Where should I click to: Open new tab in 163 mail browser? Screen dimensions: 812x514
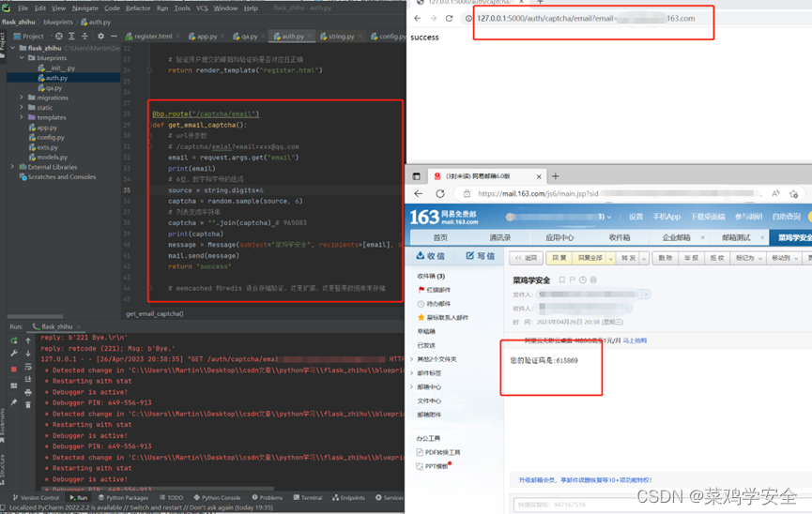(555, 176)
